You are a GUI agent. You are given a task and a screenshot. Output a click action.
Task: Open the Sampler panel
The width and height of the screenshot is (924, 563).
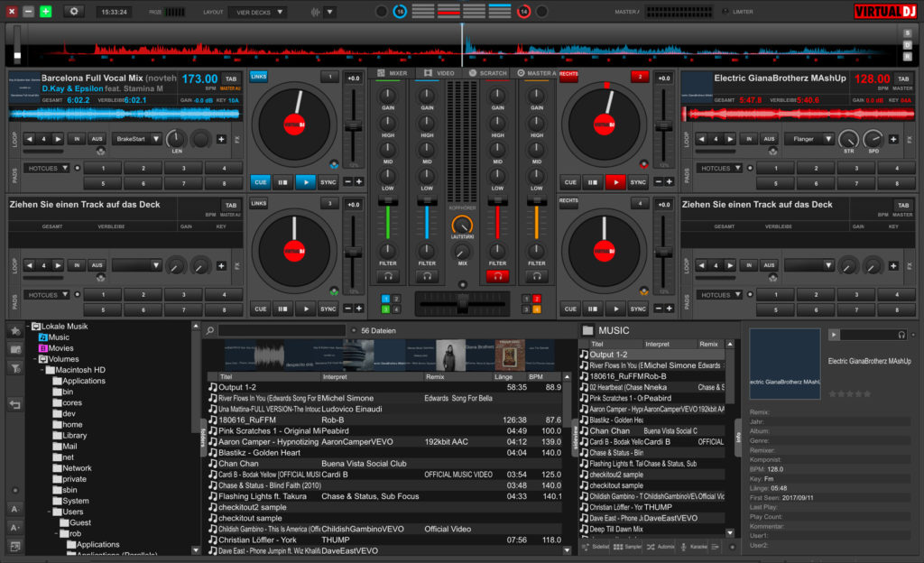tap(632, 548)
